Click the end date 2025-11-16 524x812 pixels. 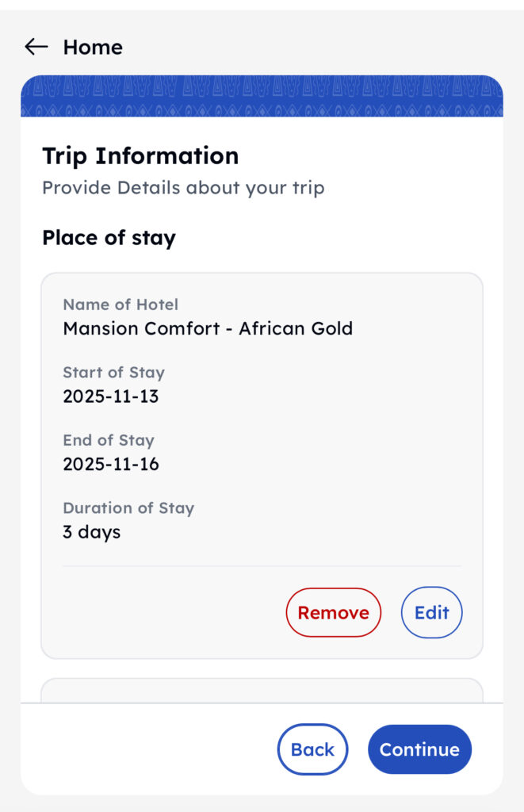point(111,464)
